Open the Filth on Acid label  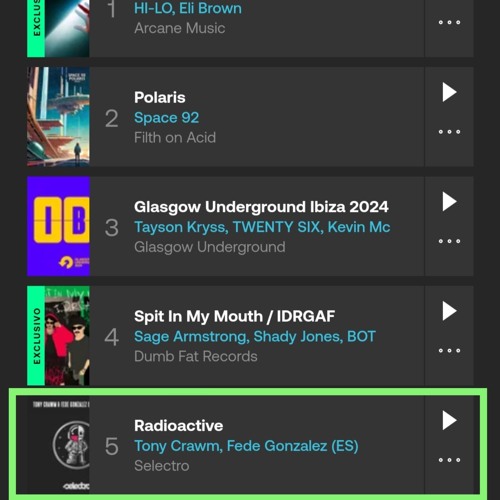tap(175, 137)
